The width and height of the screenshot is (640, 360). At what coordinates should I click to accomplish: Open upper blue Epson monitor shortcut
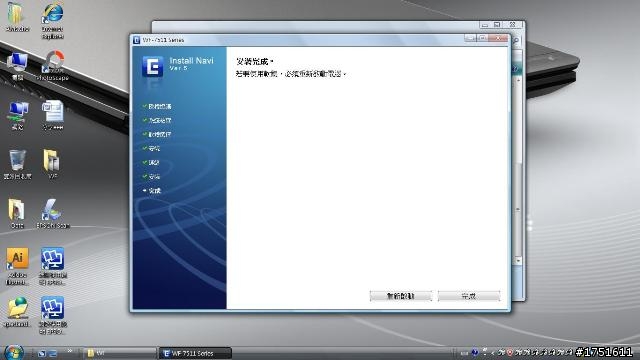tap(53, 265)
